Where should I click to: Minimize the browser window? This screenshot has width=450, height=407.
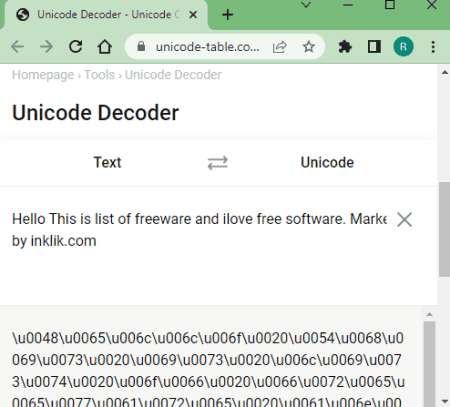point(348,5)
